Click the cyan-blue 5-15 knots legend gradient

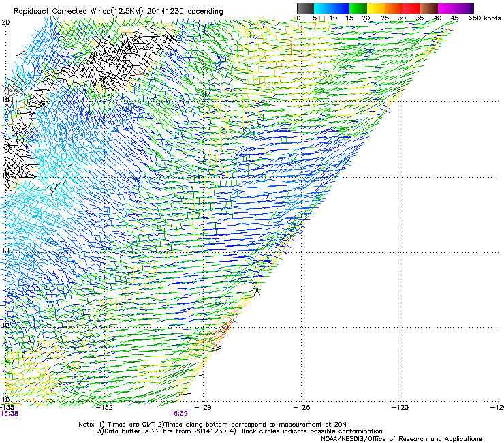click(x=332, y=8)
